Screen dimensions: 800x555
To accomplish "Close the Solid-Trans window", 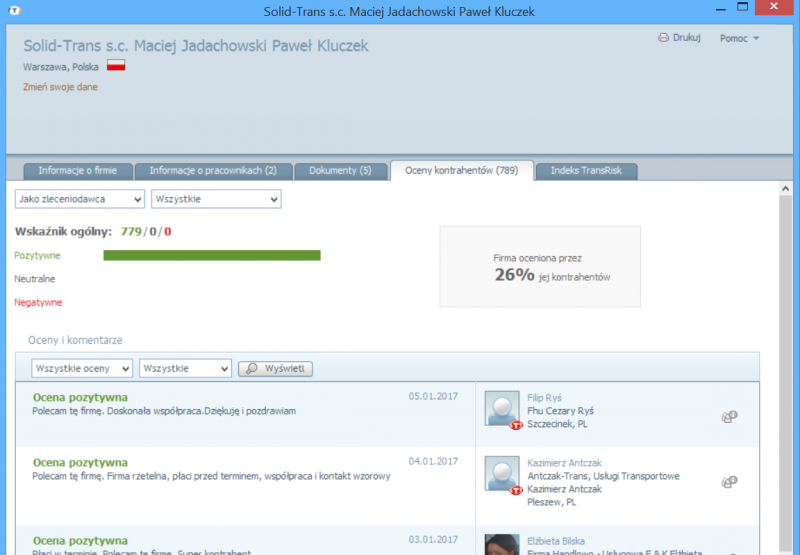I will click(774, 7).
